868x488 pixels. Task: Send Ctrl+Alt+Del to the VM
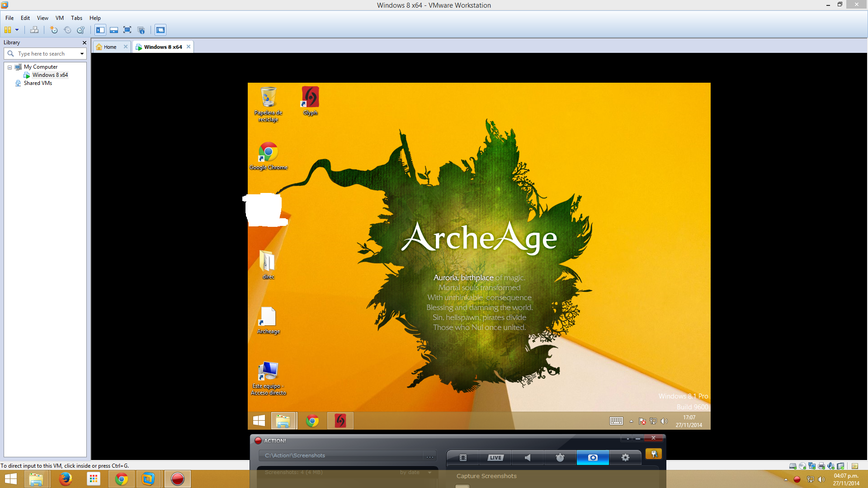click(x=34, y=30)
